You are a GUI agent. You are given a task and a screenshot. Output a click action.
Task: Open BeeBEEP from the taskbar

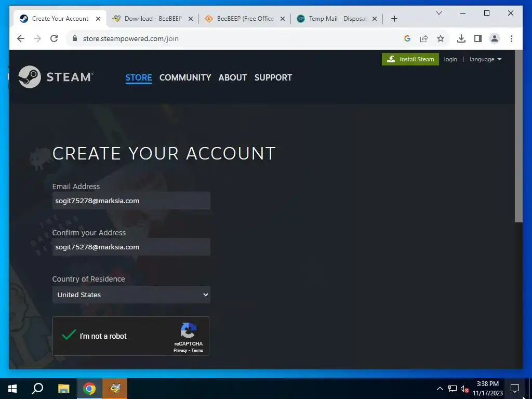[x=115, y=389]
